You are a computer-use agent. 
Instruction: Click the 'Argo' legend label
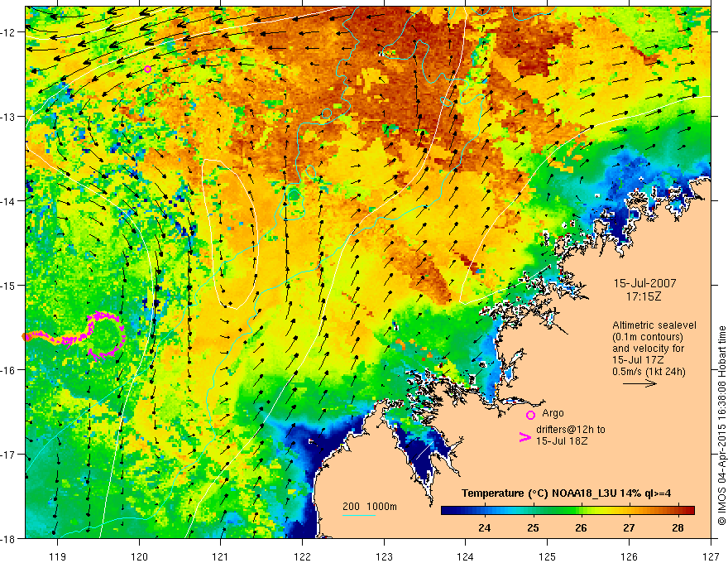553,413
